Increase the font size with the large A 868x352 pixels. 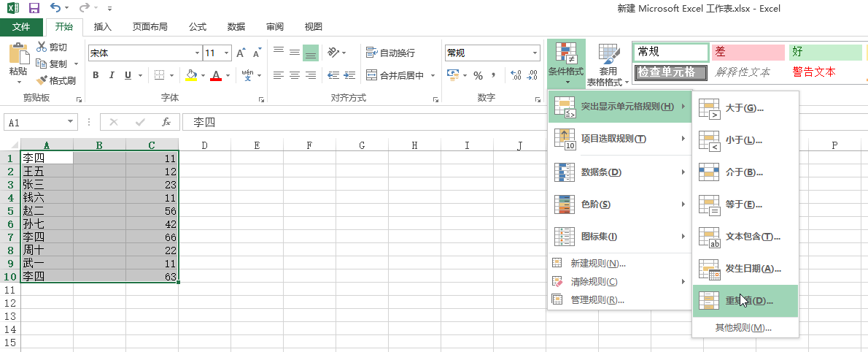tap(240, 53)
